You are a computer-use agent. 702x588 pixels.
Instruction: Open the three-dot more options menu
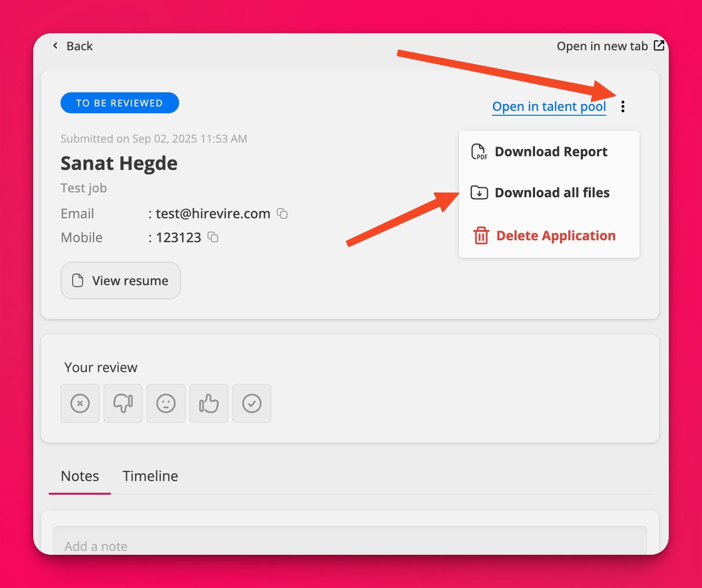coord(622,106)
